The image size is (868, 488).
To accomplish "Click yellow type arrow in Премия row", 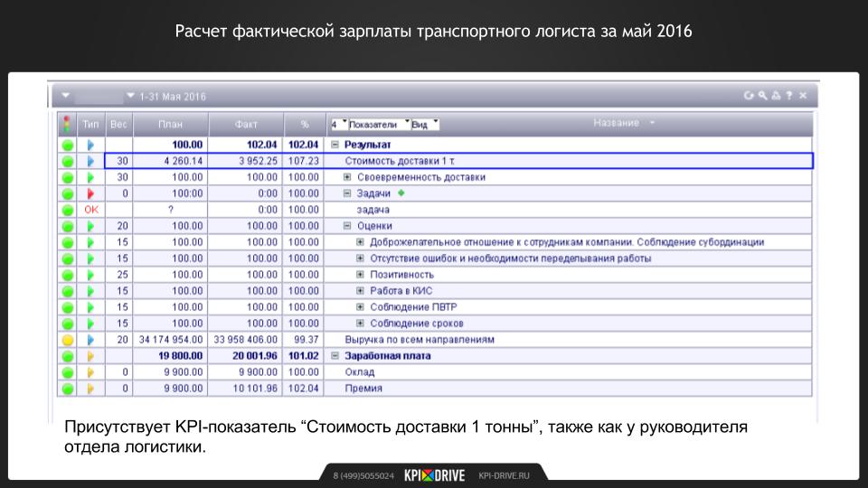I will [x=90, y=389].
